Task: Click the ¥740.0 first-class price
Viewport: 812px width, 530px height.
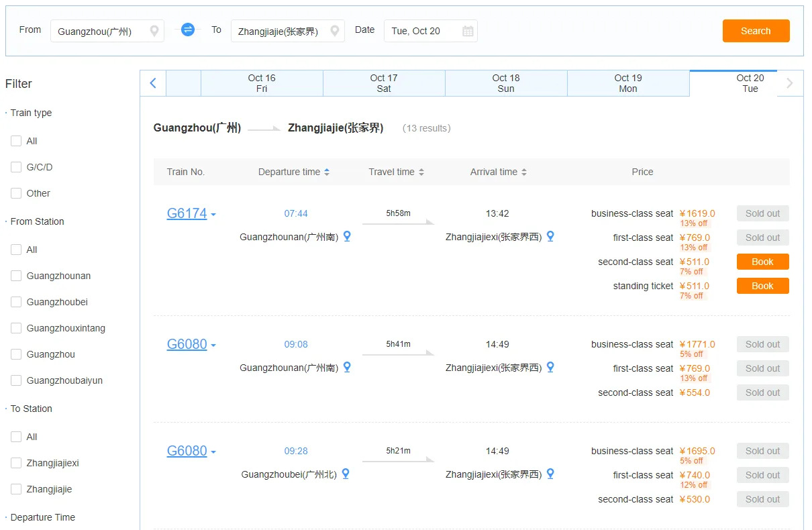Action: tap(695, 475)
